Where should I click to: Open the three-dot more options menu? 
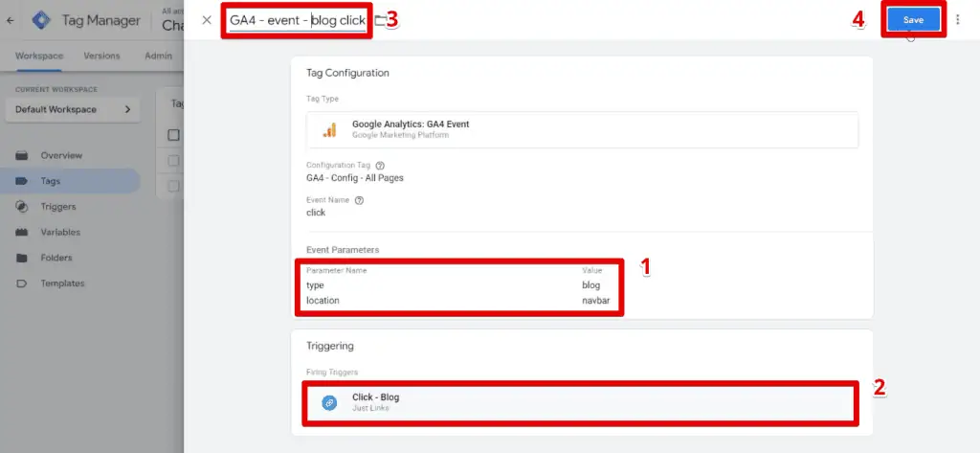(x=957, y=20)
